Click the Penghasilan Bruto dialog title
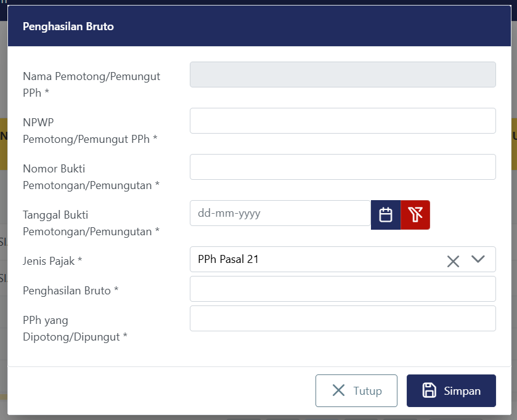517x420 pixels. point(68,26)
